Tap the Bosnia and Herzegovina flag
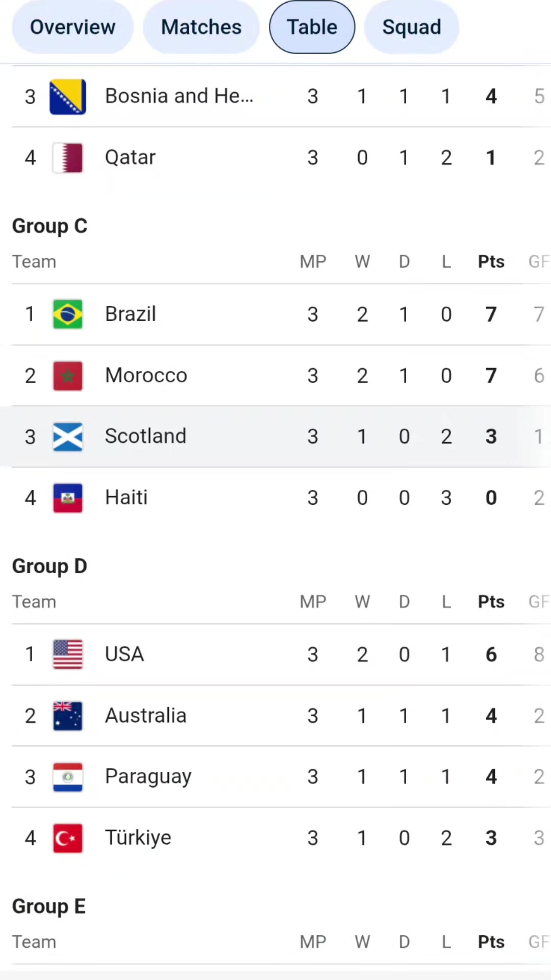 pyautogui.click(x=68, y=96)
